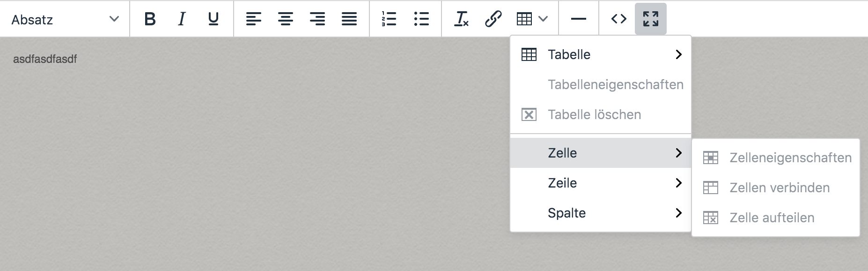Underline the selected text

pyautogui.click(x=213, y=19)
